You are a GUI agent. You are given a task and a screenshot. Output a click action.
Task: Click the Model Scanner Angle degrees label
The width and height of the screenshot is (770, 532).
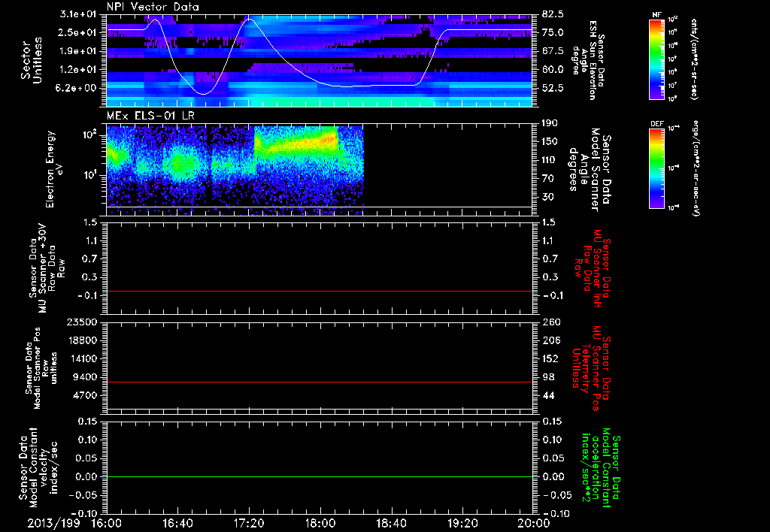590,170
